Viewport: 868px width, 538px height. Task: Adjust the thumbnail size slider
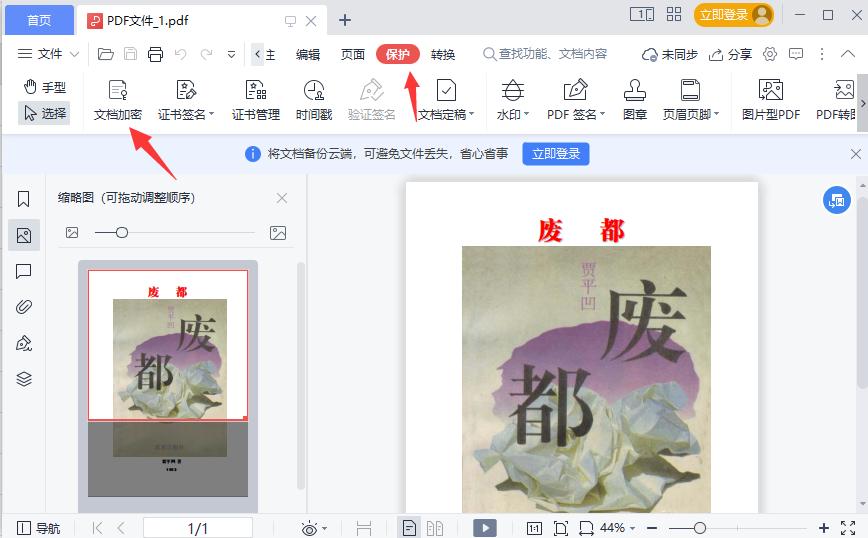pyautogui.click(x=122, y=232)
